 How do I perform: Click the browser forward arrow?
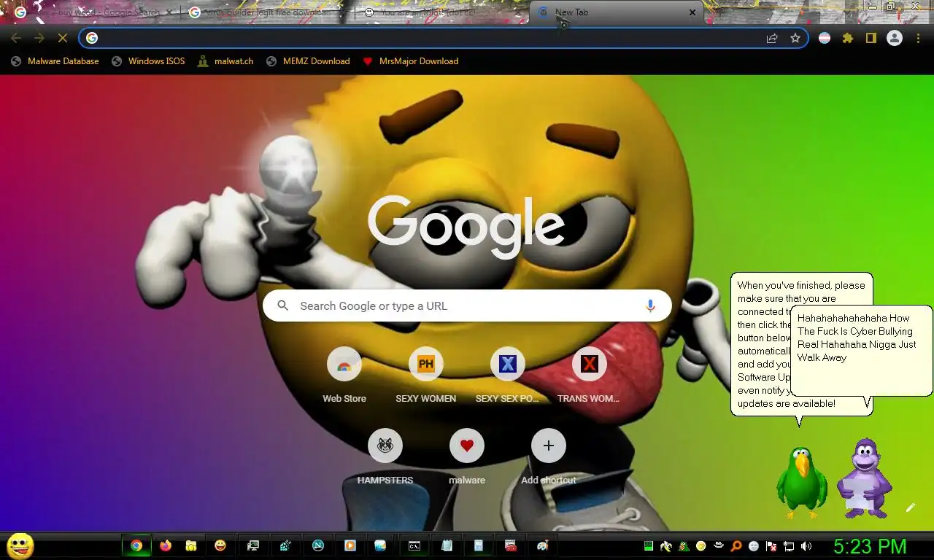39,38
